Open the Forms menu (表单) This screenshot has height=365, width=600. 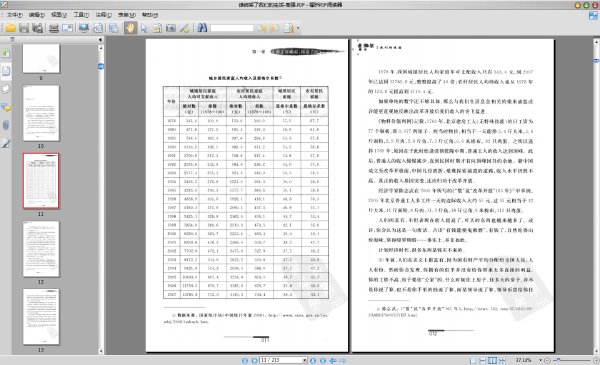(127, 15)
